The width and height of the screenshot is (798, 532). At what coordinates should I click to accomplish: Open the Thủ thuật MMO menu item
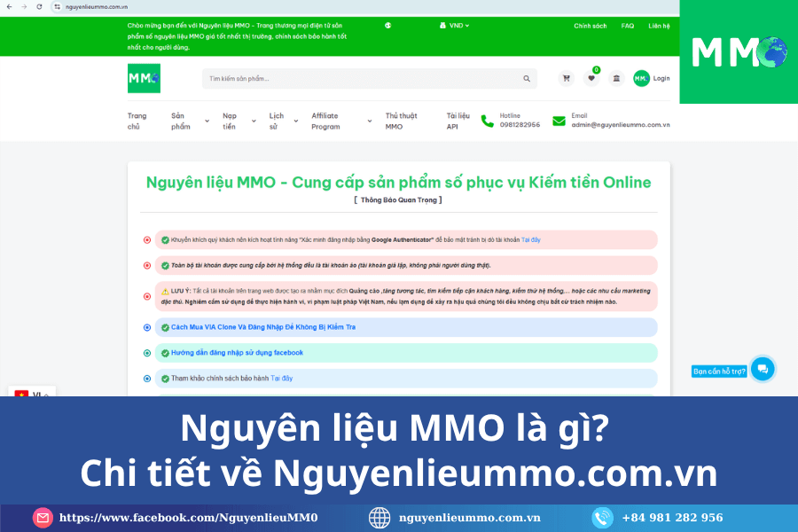401,121
